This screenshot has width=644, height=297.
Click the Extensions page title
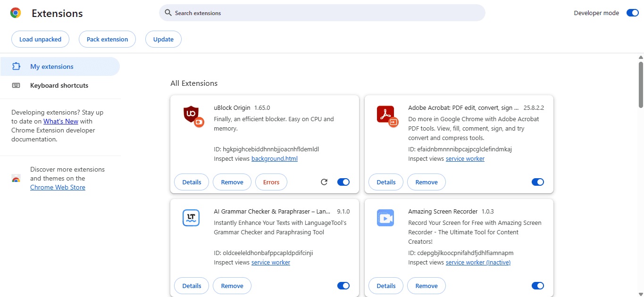point(57,14)
